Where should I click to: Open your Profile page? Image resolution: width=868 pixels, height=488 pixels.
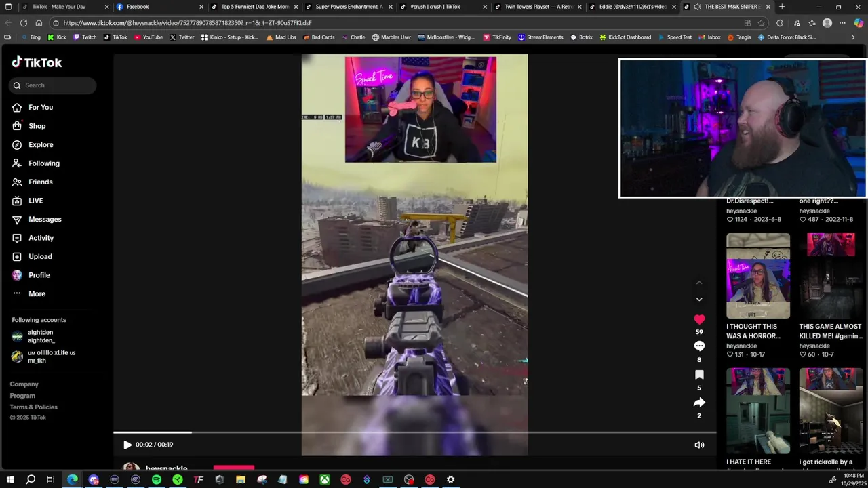point(39,275)
